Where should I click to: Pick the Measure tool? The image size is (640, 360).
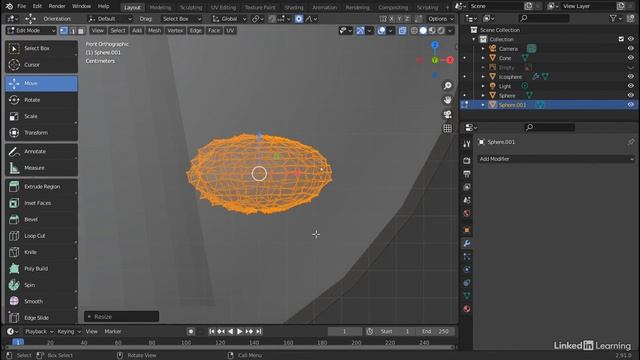[x=41, y=168]
